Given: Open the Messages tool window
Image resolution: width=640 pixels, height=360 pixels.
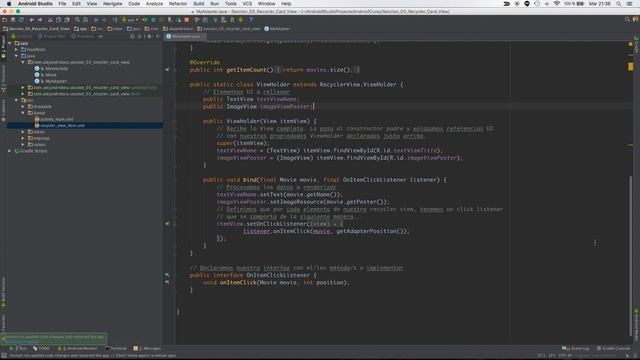Looking at the screenshot, I should coord(147,349).
